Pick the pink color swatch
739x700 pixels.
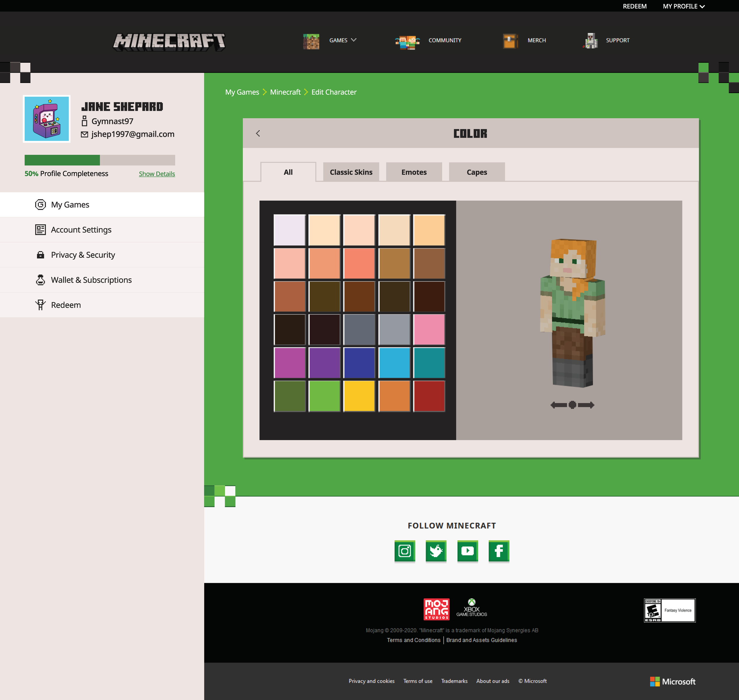(429, 329)
